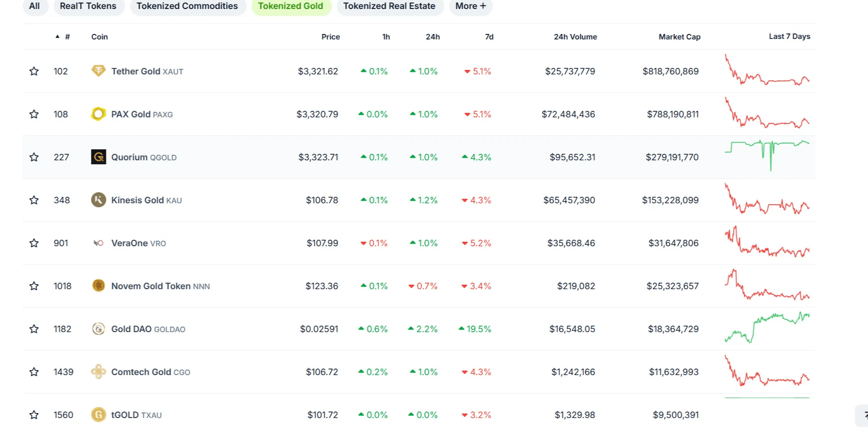This screenshot has width=868, height=433.
Task: Toggle favorite star for VeraOne
Action: click(34, 243)
